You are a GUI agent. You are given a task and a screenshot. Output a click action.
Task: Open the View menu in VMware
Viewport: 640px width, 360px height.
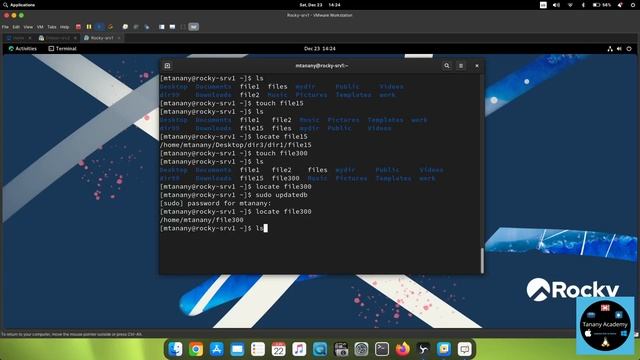(28, 27)
